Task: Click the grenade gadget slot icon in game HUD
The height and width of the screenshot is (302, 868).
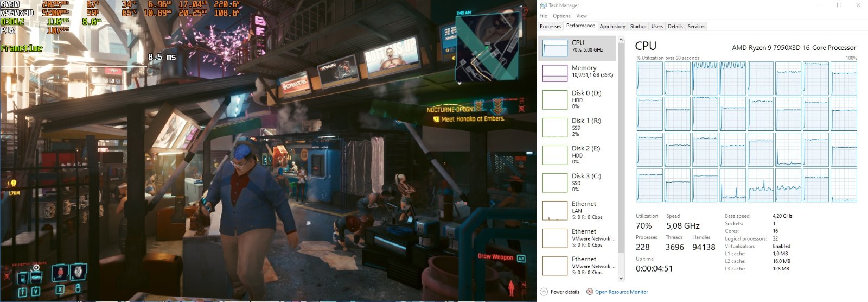Action: point(78,271)
